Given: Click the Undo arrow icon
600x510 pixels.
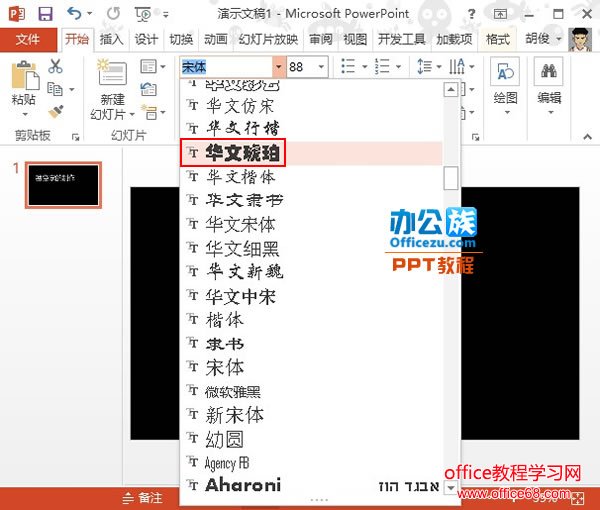Looking at the screenshot, I should point(74,13).
